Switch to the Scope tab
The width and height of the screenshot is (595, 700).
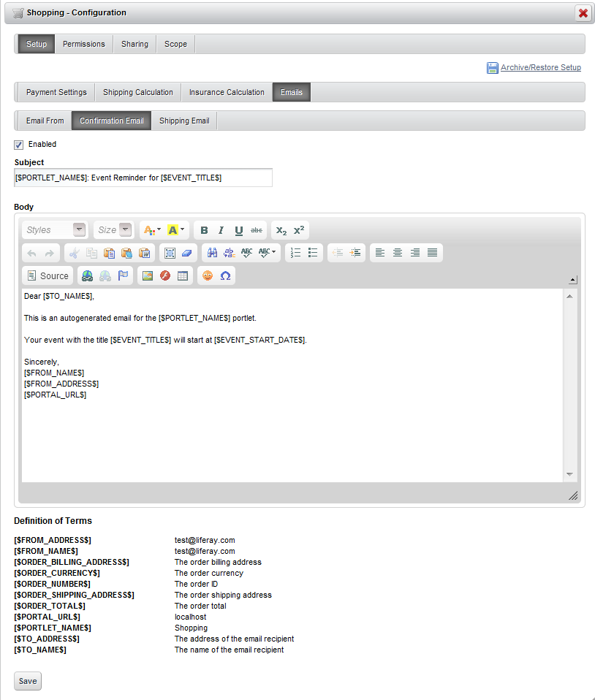(175, 44)
